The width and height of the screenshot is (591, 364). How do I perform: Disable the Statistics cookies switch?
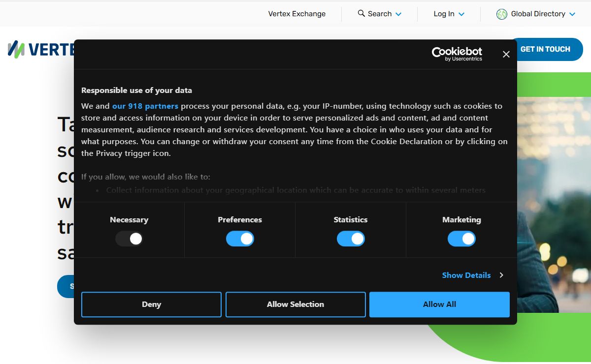pyautogui.click(x=351, y=239)
